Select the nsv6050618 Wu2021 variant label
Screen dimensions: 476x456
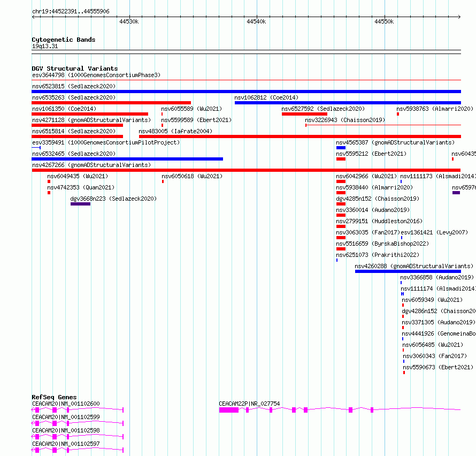[192, 176]
